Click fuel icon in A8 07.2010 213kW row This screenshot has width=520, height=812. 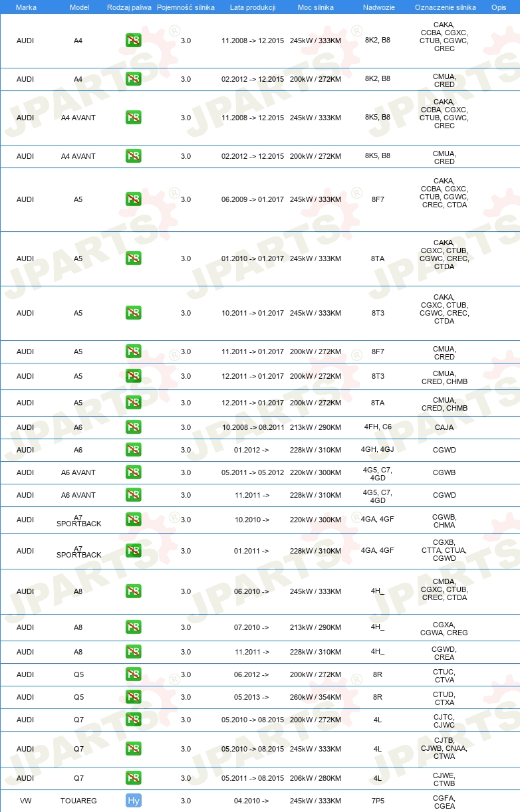[x=133, y=627]
